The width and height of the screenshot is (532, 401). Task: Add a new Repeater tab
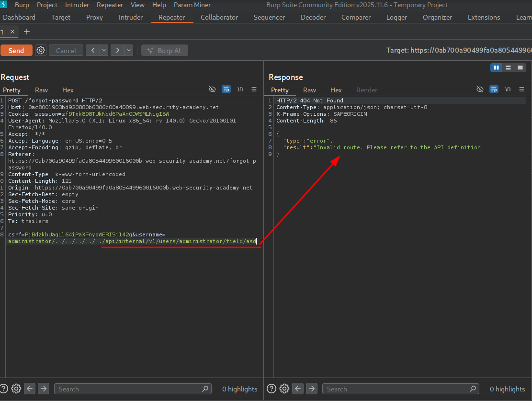click(27, 32)
